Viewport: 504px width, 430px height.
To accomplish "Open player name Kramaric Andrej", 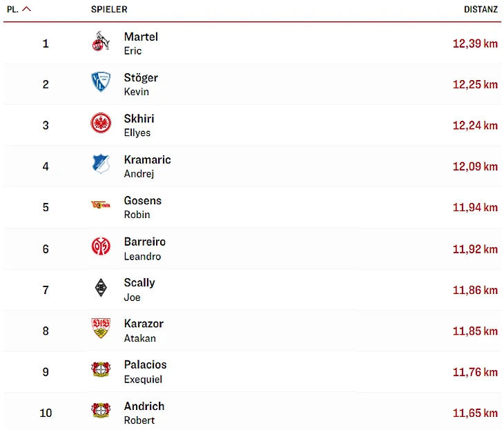I will [147, 166].
